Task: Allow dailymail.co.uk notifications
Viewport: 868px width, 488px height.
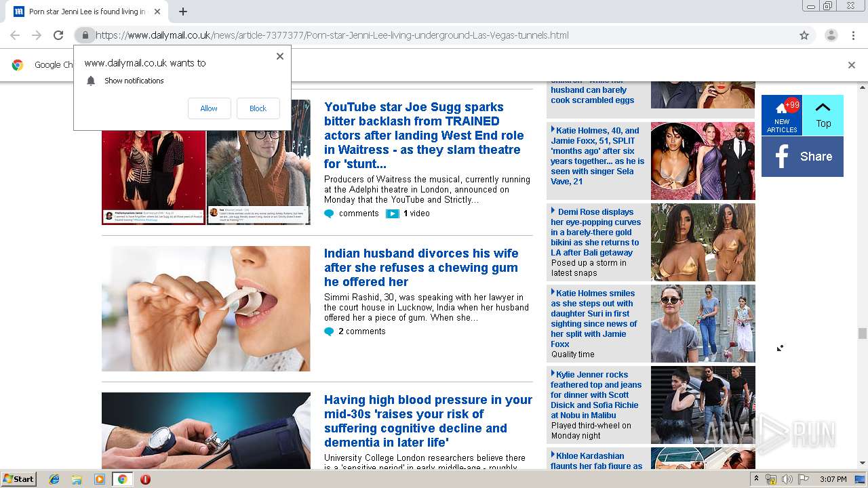Action: click(x=209, y=108)
